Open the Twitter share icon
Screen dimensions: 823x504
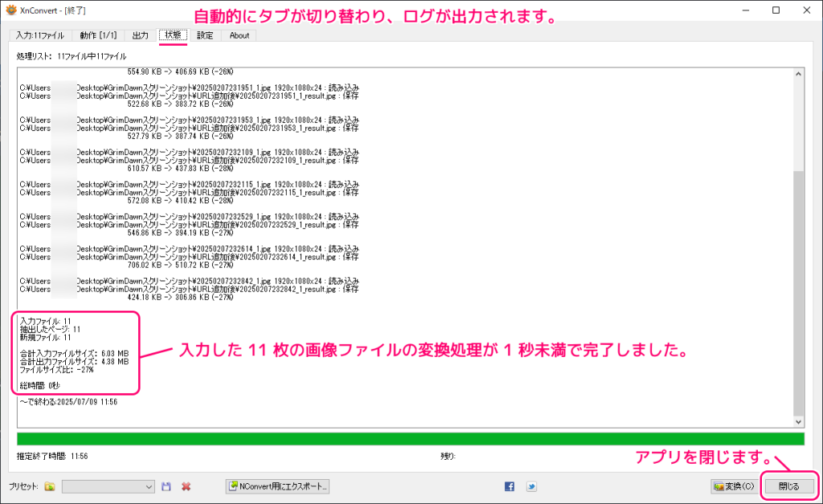coord(531,486)
